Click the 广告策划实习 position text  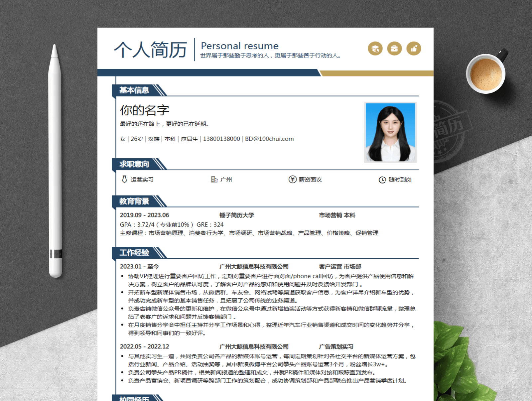[x=336, y=346]
